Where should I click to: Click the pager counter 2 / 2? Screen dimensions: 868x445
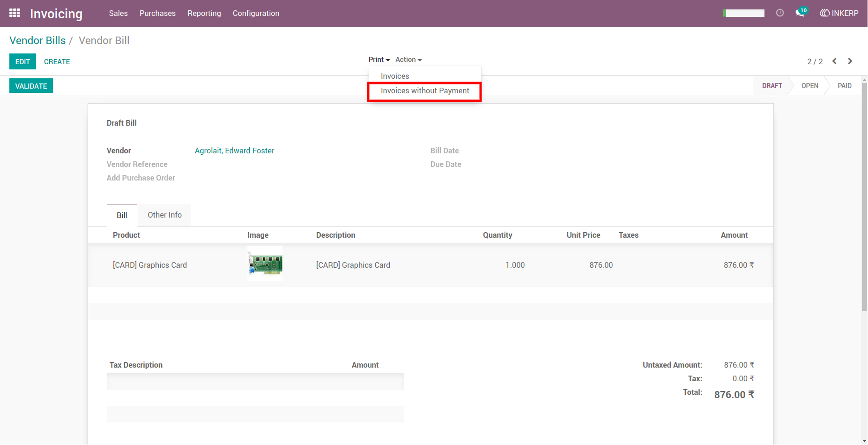point(815,61)
